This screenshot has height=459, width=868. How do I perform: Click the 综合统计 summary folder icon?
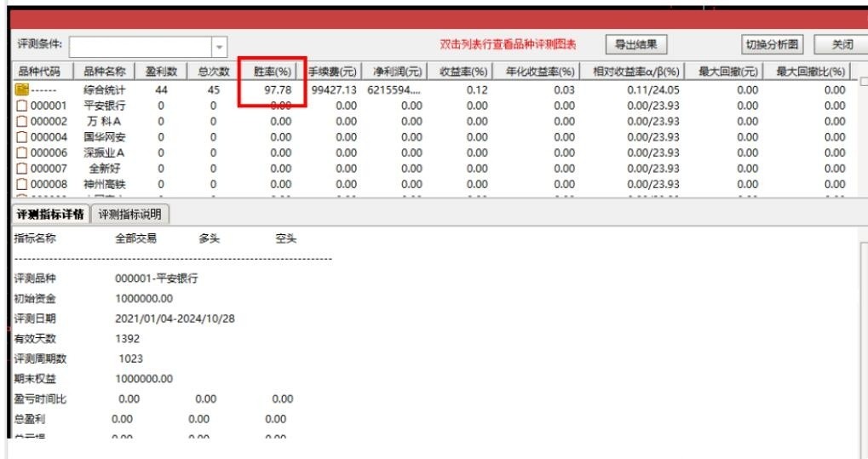pyautogui.click(x=22, y=89)
